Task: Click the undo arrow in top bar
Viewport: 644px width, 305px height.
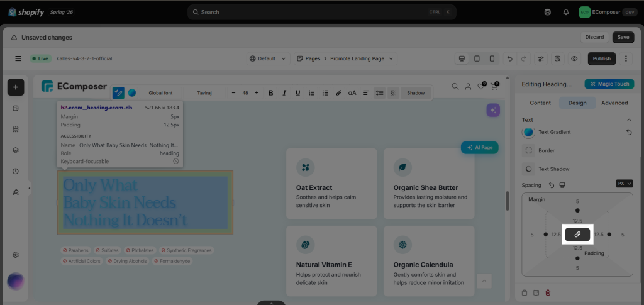Action: 509,58
